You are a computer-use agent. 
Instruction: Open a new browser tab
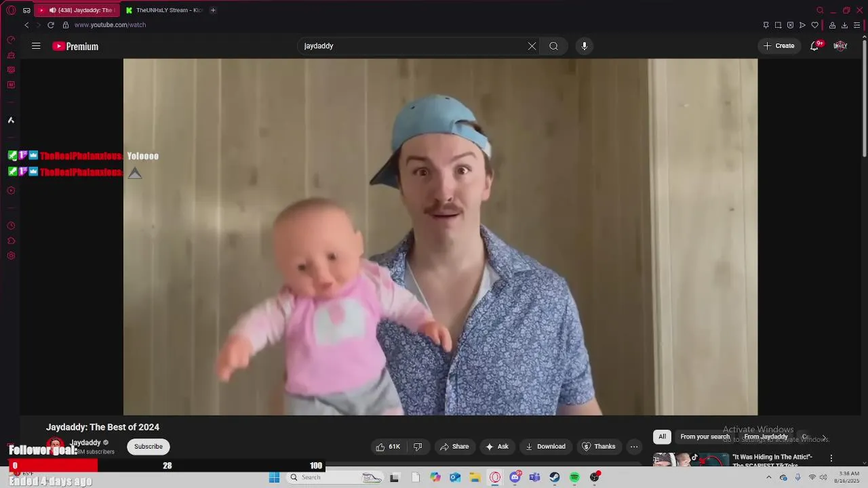213,10
